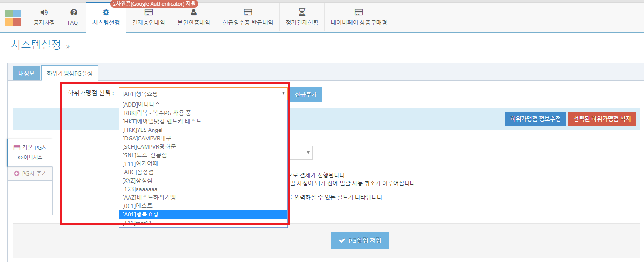Open 현금영수증 발급내역 card icon
644x262 pixels.
[x=248, y=12]
